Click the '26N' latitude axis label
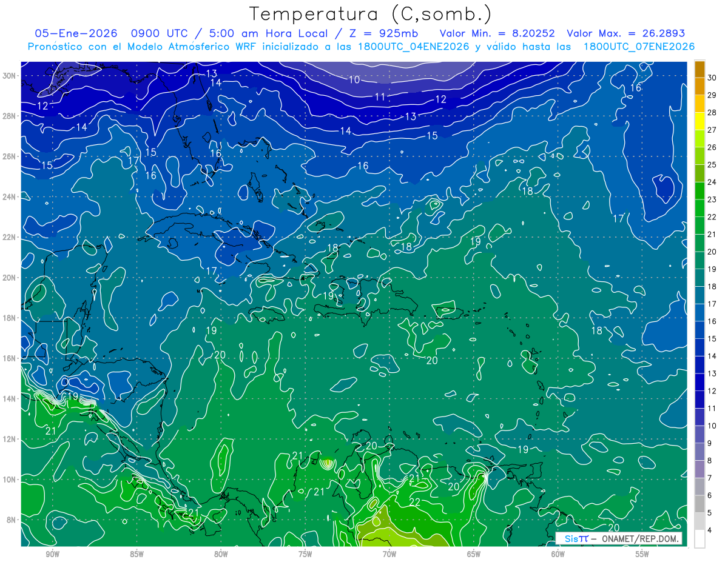The width and height of the screenshot is (728, 562). 10,156
